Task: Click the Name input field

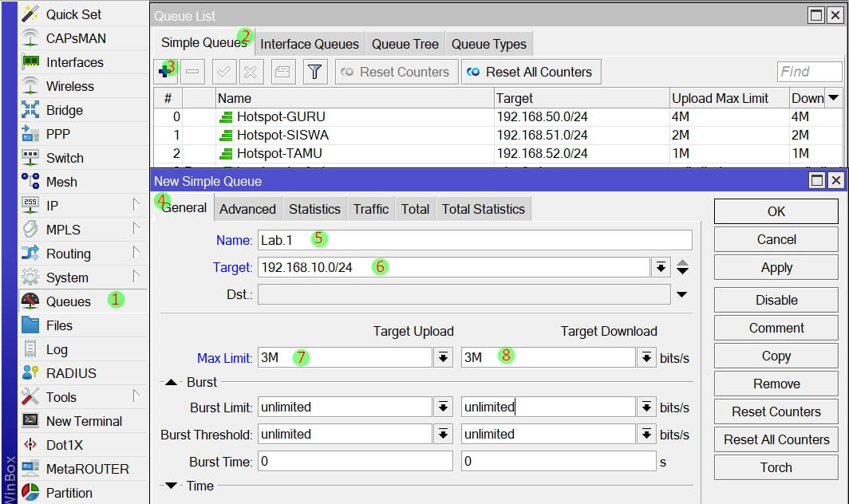Action: [x=475, y=240]
